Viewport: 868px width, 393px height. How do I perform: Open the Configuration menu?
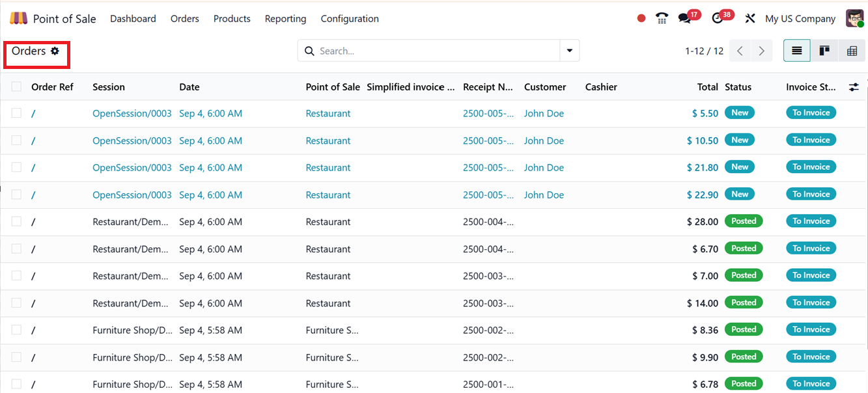click(x=350, y=19)
